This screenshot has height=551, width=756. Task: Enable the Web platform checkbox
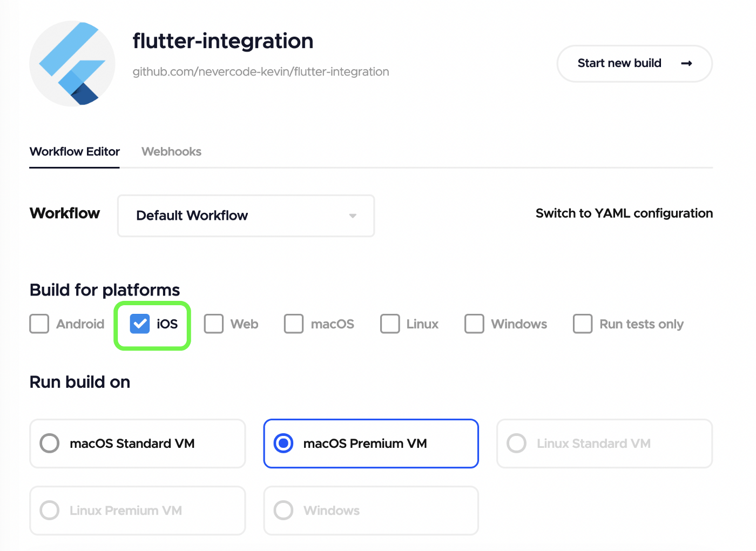[x=214, y=324]
